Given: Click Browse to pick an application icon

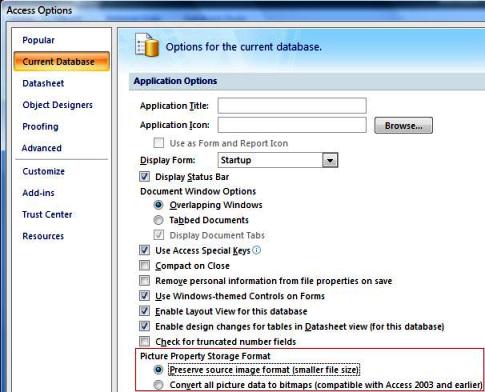Looking at the screenshot, I should coord(403,125).
